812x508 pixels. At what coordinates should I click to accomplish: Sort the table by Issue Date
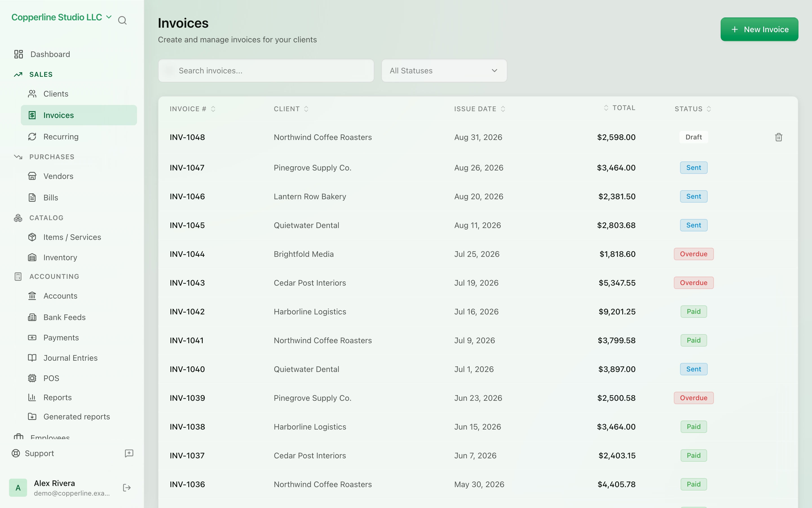point(480,109)
